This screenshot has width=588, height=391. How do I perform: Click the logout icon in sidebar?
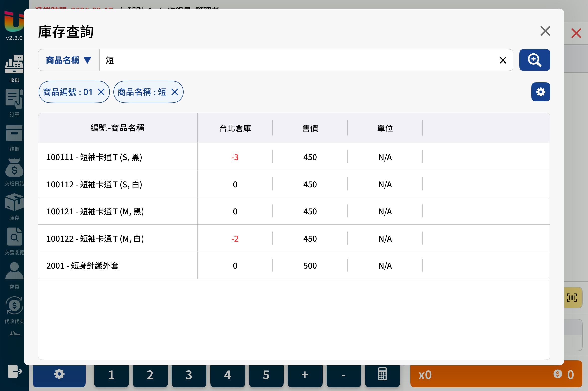tap(15, 371)
